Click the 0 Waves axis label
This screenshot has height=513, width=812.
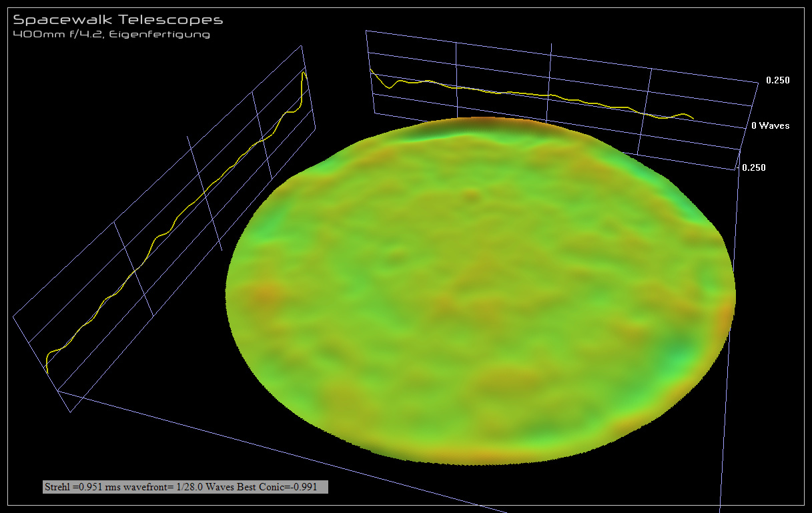(770, 125)
